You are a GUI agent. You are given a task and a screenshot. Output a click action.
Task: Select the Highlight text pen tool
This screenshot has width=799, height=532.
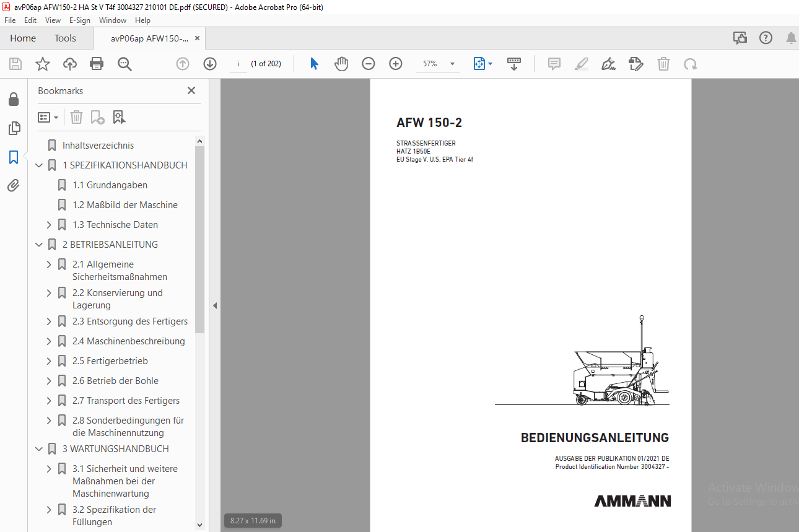point(581,64)
